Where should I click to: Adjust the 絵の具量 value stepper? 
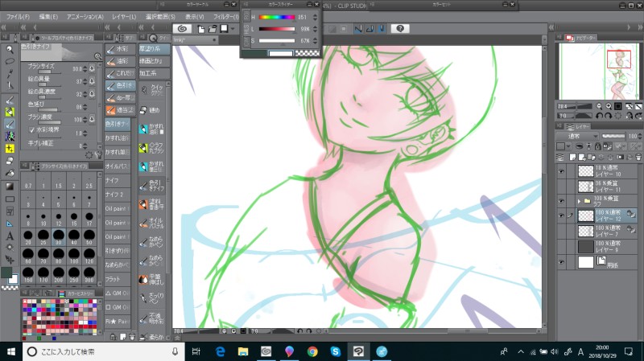(x=85, y=81)
